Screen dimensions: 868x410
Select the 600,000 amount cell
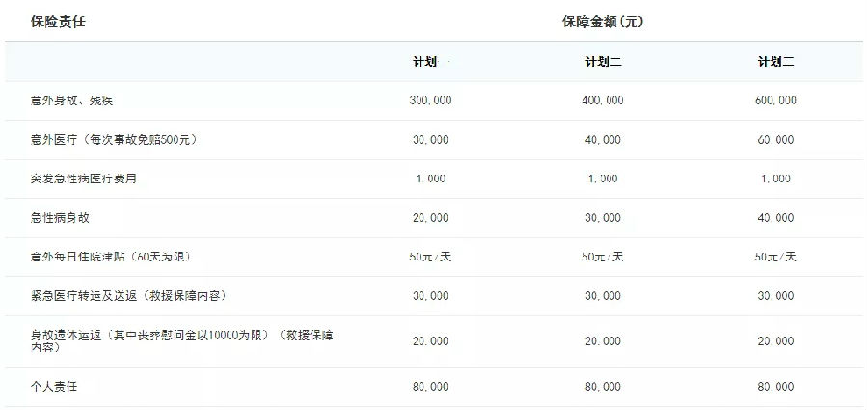[x=775, y=100]
